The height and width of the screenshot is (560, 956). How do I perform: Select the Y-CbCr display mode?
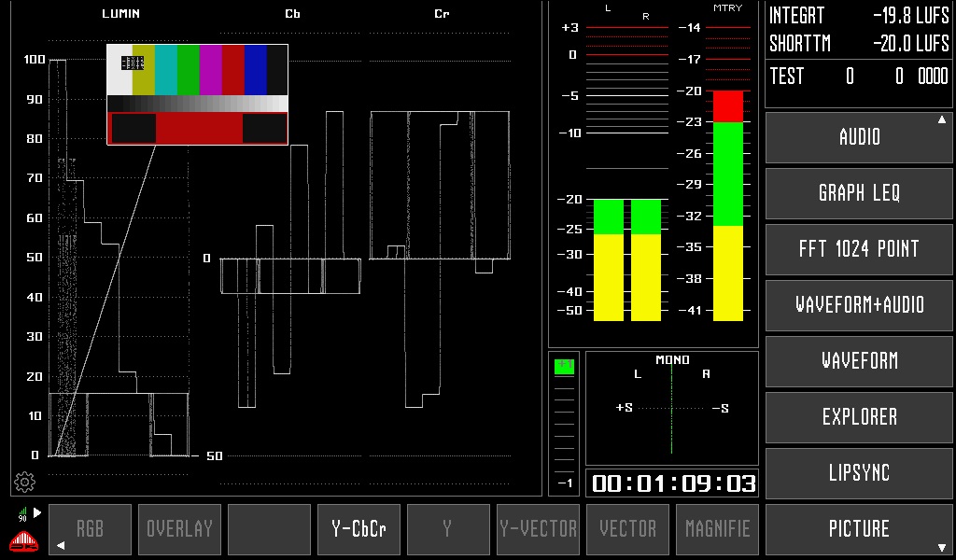click(x=358, y=529)
